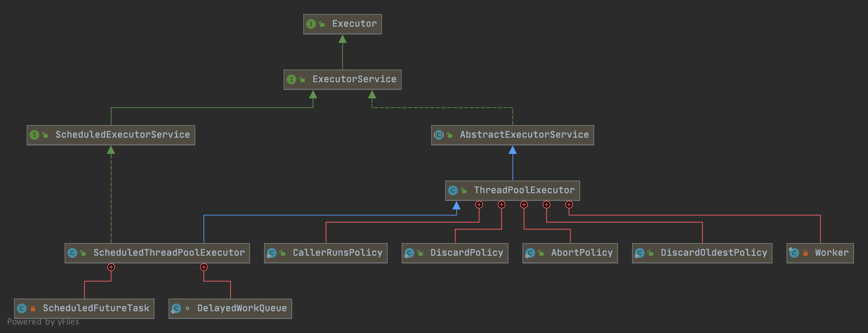Click the ThreadPoolExecutor class label

[x=524, y=190]
